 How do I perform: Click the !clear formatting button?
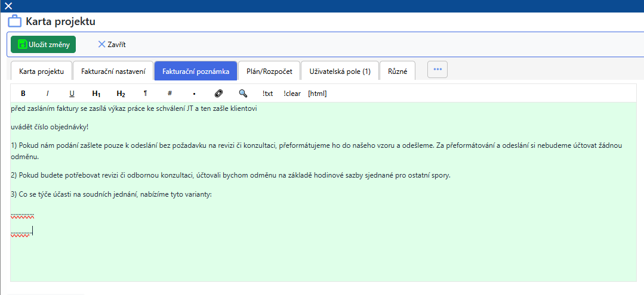pyautogui.click(x=292, y=94)
